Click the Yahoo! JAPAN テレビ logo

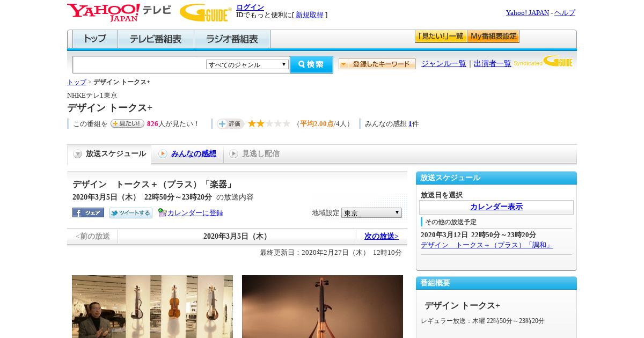pos(119,12)
